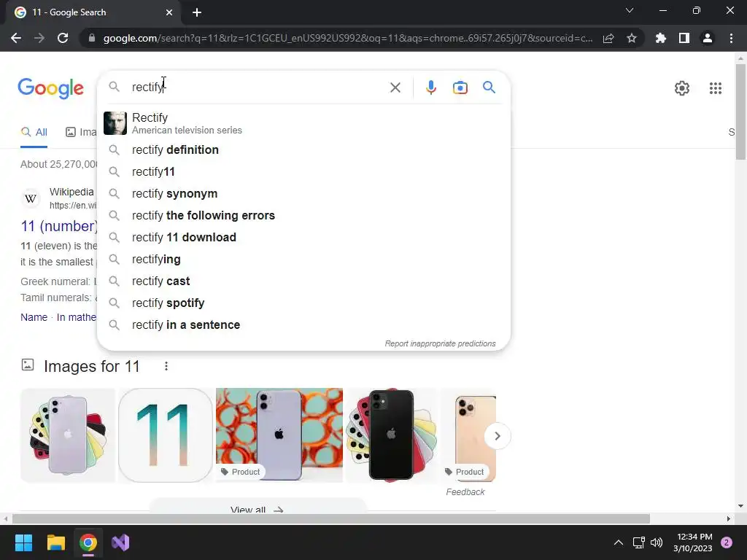Click the browser back arrow

(16, 38)
